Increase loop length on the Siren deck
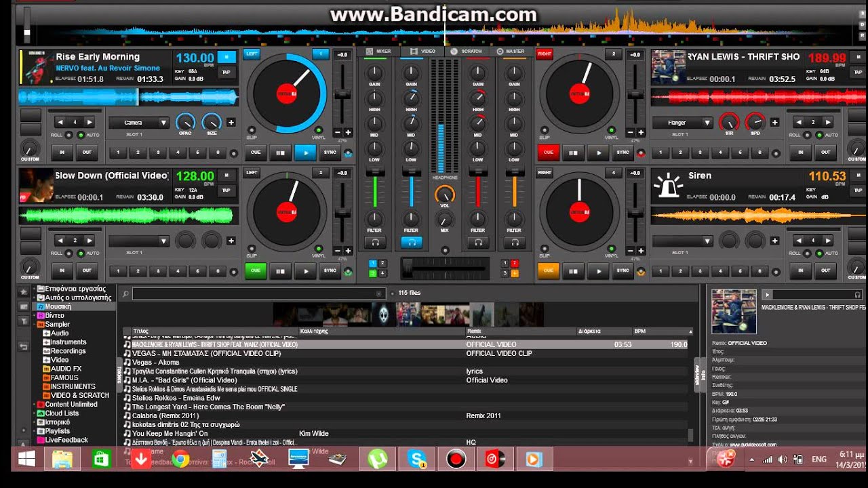 (x=827, y=240)
